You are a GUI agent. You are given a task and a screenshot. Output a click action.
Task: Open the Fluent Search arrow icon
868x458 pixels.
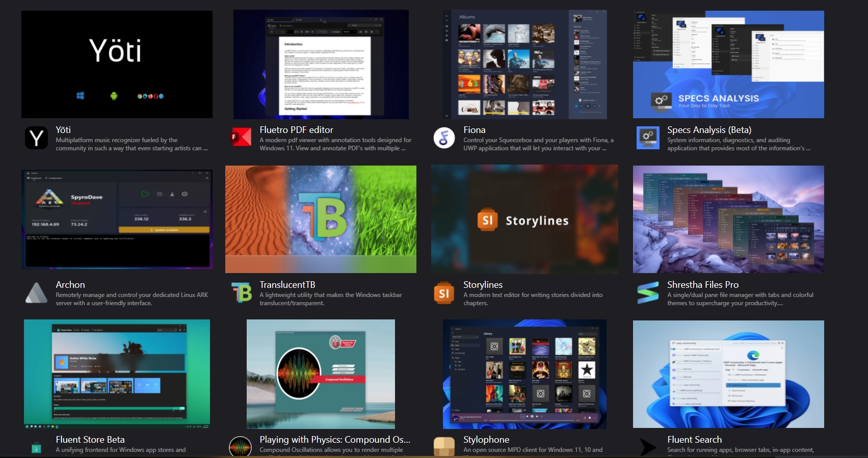[648, 447]
